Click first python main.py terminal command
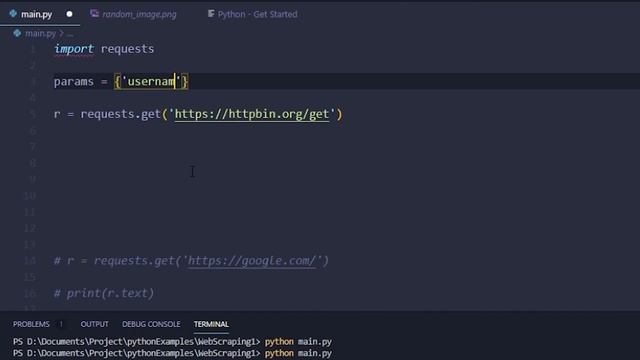This screenshot has height=360, width=640. pyautogui.click(x=298, y=341)
